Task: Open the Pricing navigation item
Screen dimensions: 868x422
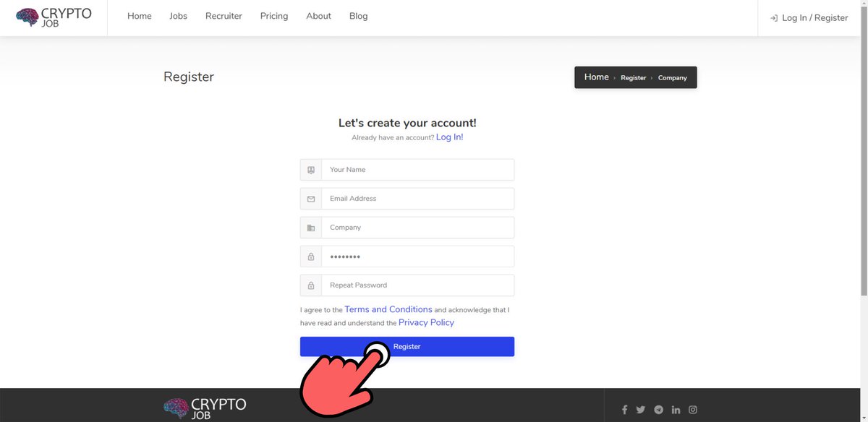Action: click(x=274, y=16)
